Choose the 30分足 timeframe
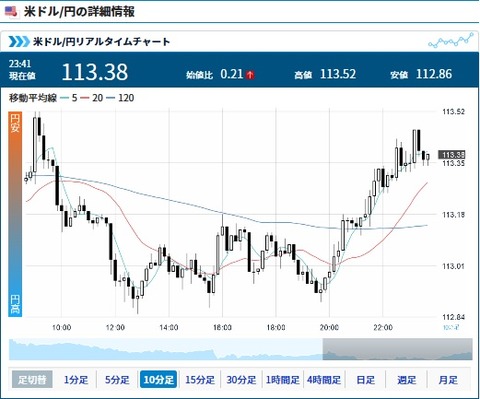480x399 pixels. coord(241,379)
